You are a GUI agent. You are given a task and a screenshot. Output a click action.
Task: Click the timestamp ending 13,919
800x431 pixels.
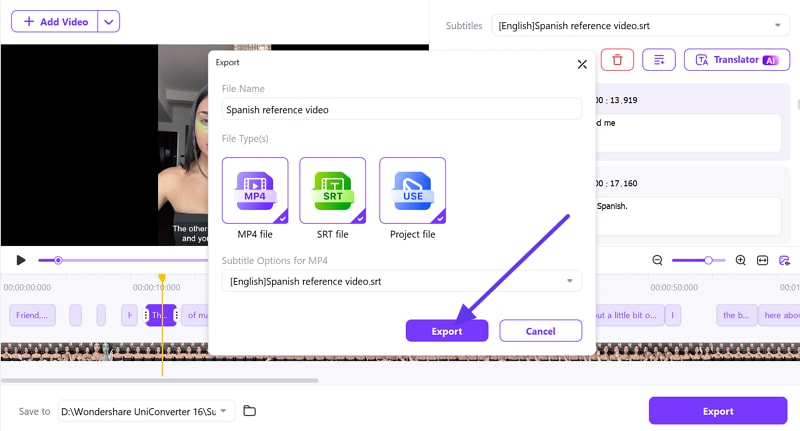(x=616, y=100)
